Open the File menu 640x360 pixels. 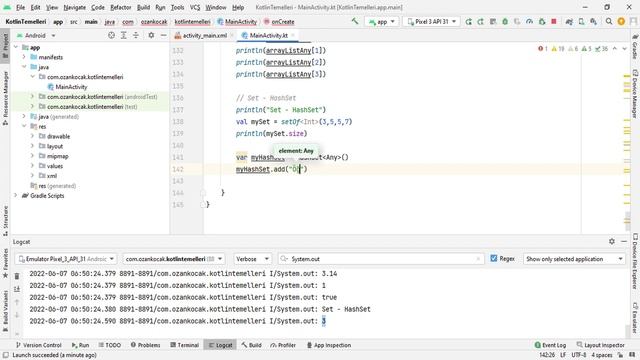tap(20, 7)
